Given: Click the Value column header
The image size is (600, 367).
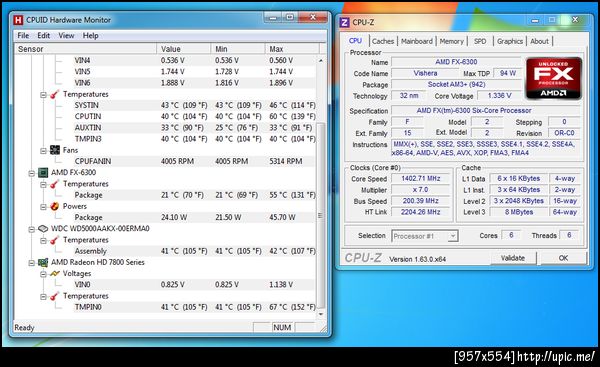Looking at the screenshot, I should click(x=183, y=49).
